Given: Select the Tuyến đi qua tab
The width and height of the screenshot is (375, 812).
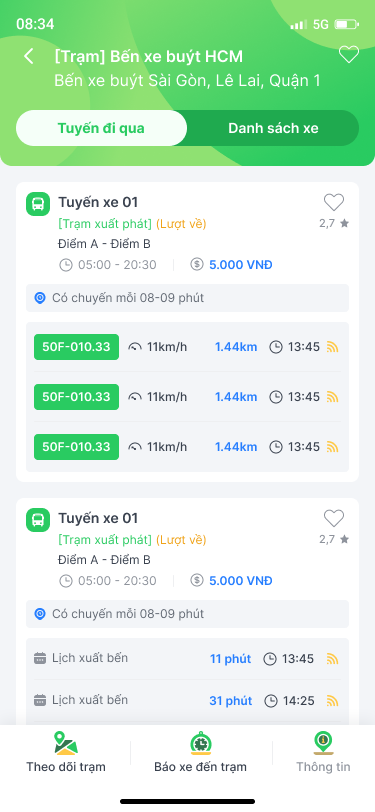Looking at the screenshot, I should [x=101, y=128].
